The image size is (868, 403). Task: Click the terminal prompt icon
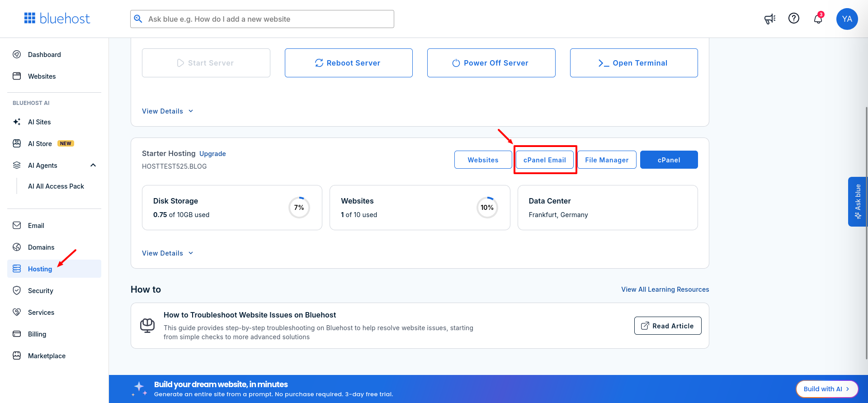(604, 63)
